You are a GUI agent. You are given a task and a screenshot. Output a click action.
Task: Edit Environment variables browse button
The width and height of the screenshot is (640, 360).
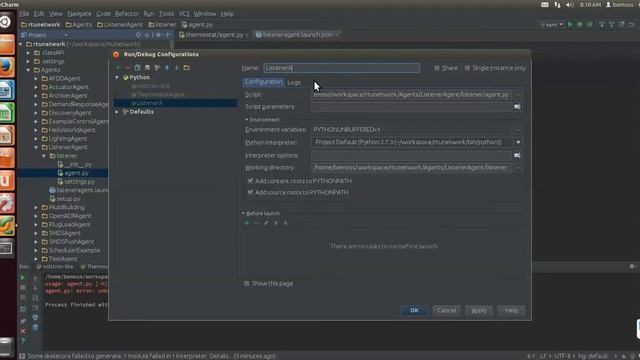[518, 130]
